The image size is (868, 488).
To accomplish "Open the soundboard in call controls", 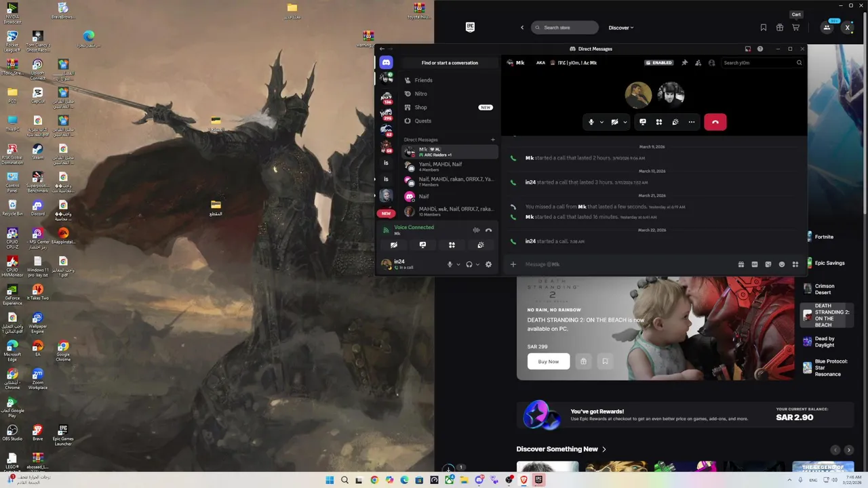I will (x=675, y=122).
